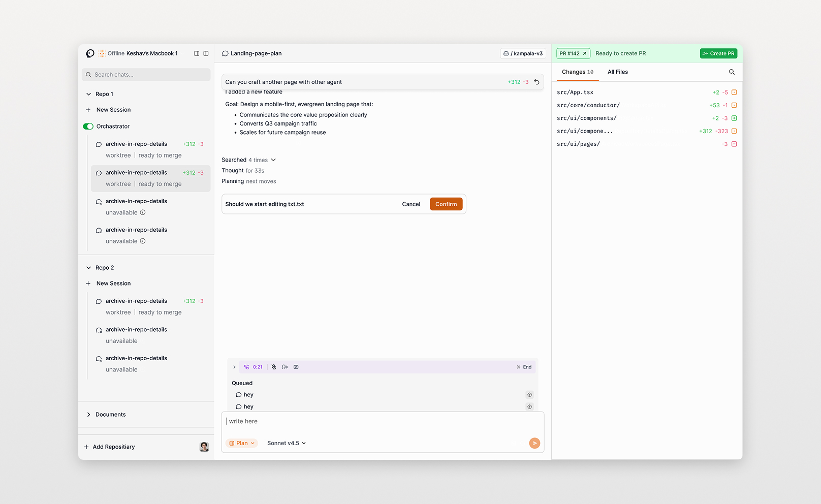Open the src/core/conductor/ row

tap(647, 105)
